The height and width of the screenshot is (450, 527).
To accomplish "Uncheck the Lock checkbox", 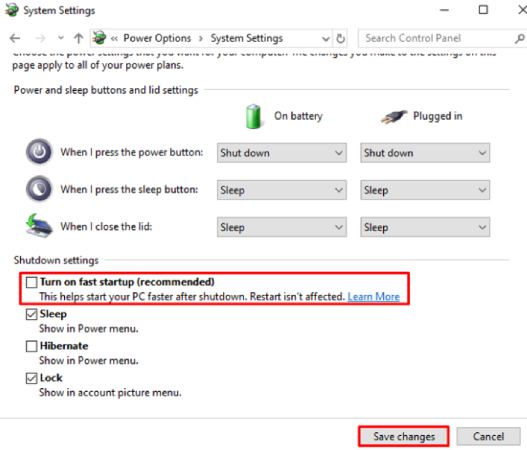I will tap(32, 378).
